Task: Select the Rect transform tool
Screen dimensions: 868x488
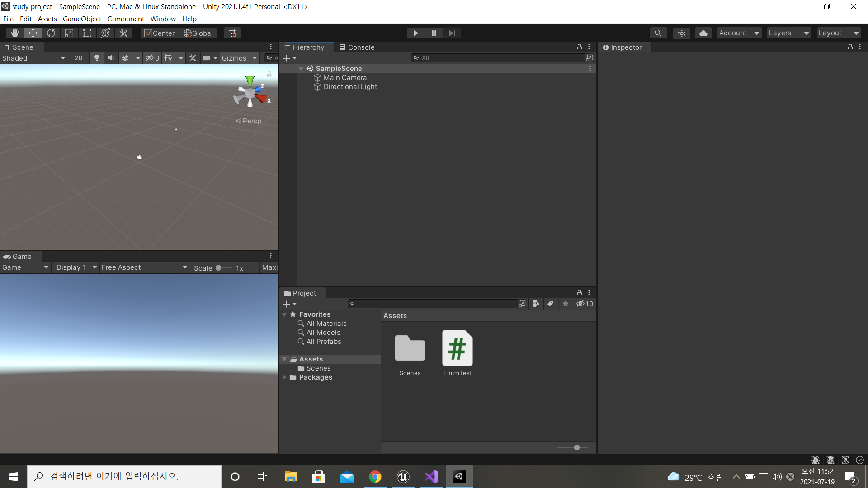Action: [x=87, y=33]
